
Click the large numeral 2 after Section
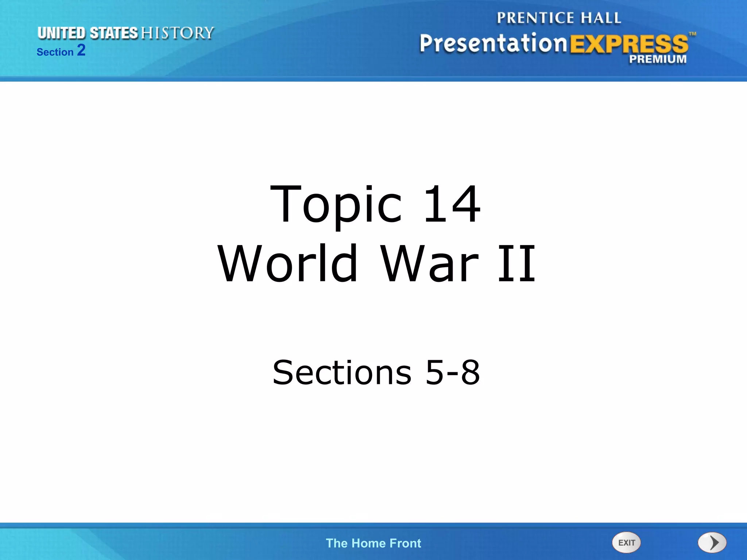[x=81, y=50]
